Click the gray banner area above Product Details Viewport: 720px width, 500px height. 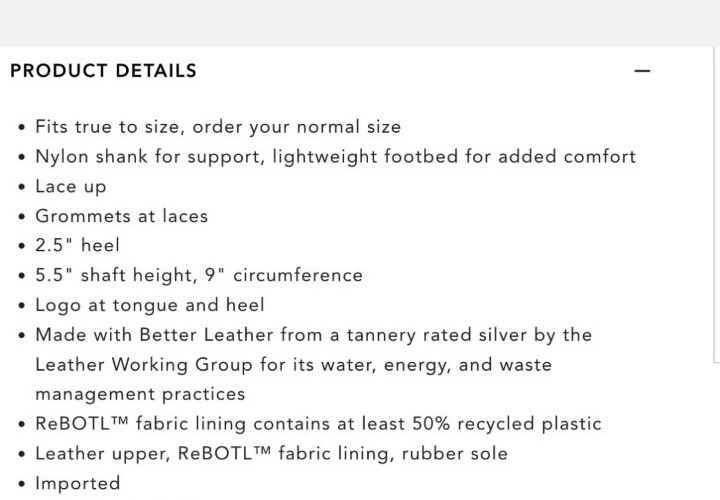[360, 23]
